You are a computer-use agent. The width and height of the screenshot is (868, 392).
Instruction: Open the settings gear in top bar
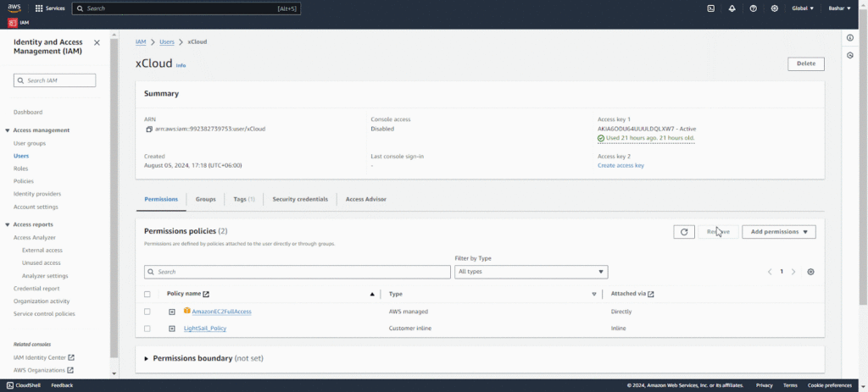pos(775,8)
